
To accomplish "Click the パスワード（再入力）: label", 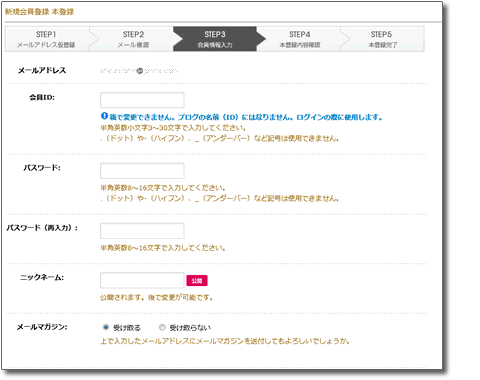I will (x=42, y=228).
